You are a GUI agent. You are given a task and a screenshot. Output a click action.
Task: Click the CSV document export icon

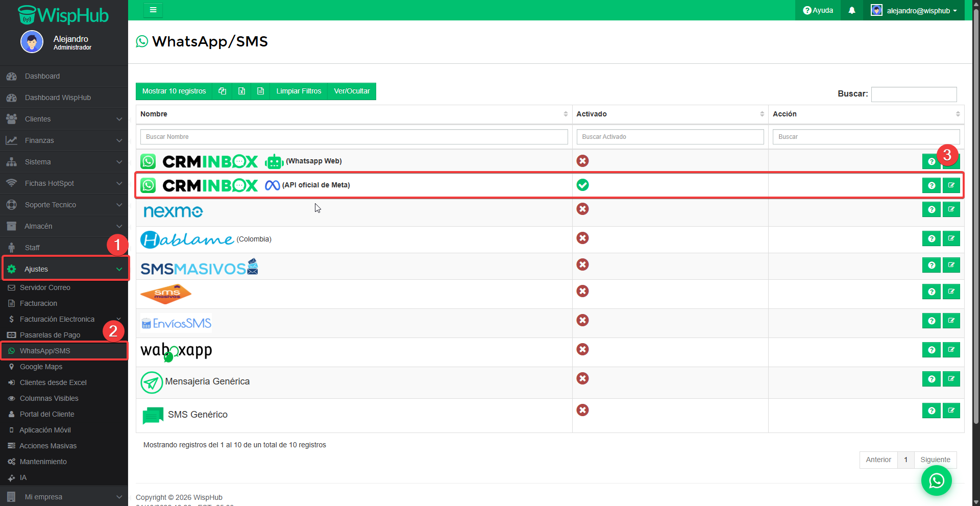(260, 91)
